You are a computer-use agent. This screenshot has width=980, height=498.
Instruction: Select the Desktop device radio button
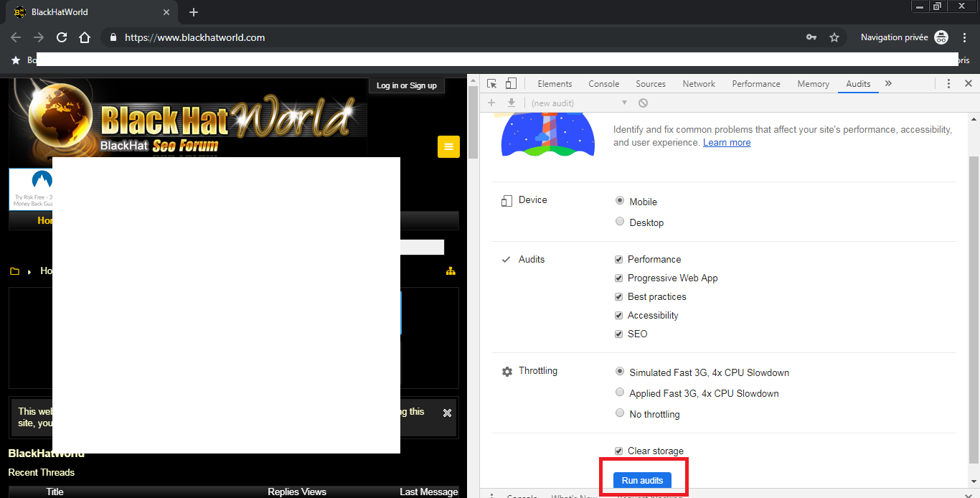[x=620, y=222]
